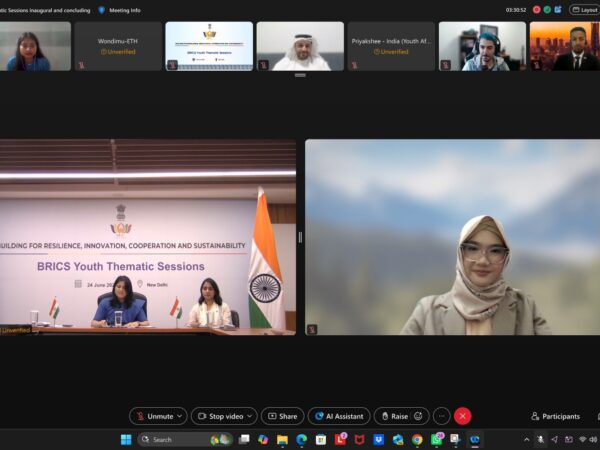The width and height of the screenshot is (600, 450).
Task: Select thumbnail of man with city skyline background
Action: point(565,46)
